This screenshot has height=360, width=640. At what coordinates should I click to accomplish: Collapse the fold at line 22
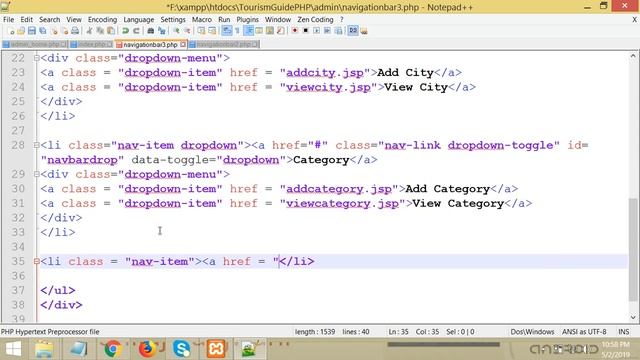(36, 58)
